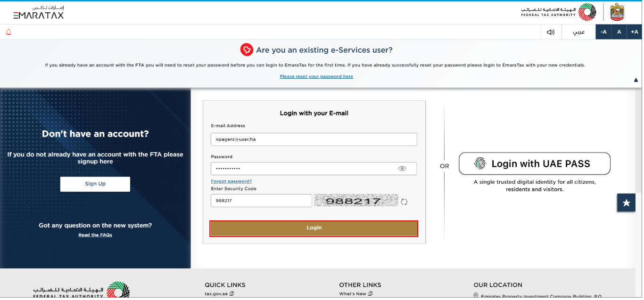
Task: Click the OUR LOCATION footer heading
Action: (498, 285)
